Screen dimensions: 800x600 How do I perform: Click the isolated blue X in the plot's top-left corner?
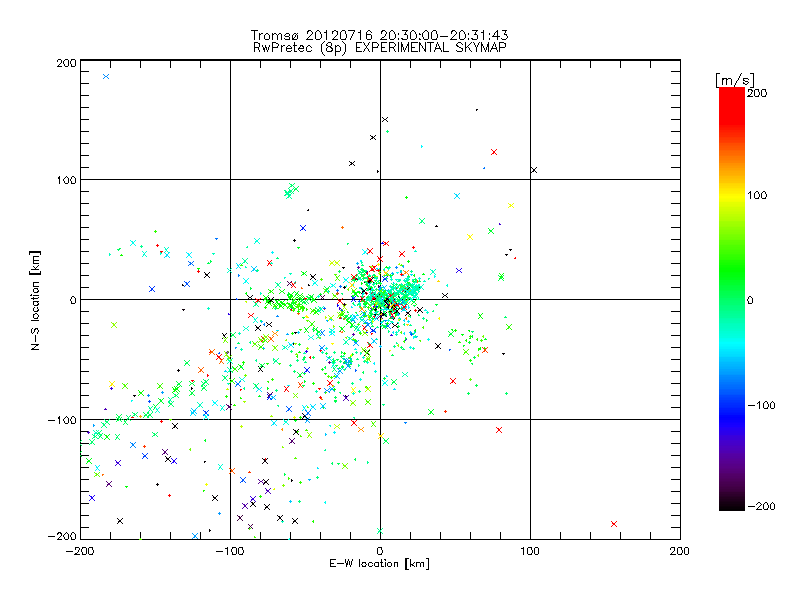pyautogui.click(x=106, y=77)
